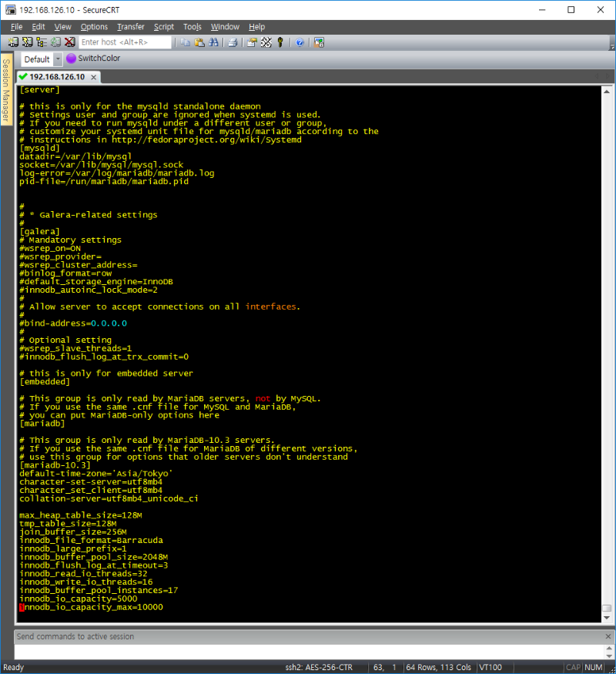Image resolution: width=616 pixels, height=674 pixels.
Task: Click the Paste clipboard icon
Action: pyautogui.click(x=199, y=42)
